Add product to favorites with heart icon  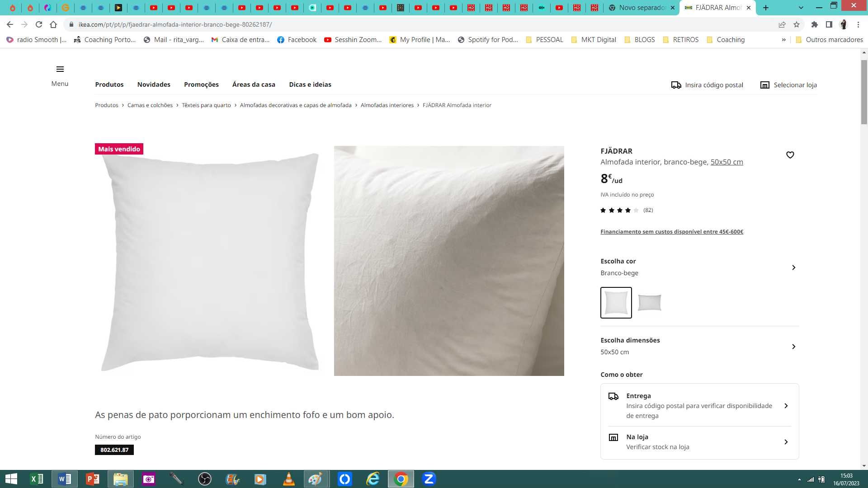[790, 155]
